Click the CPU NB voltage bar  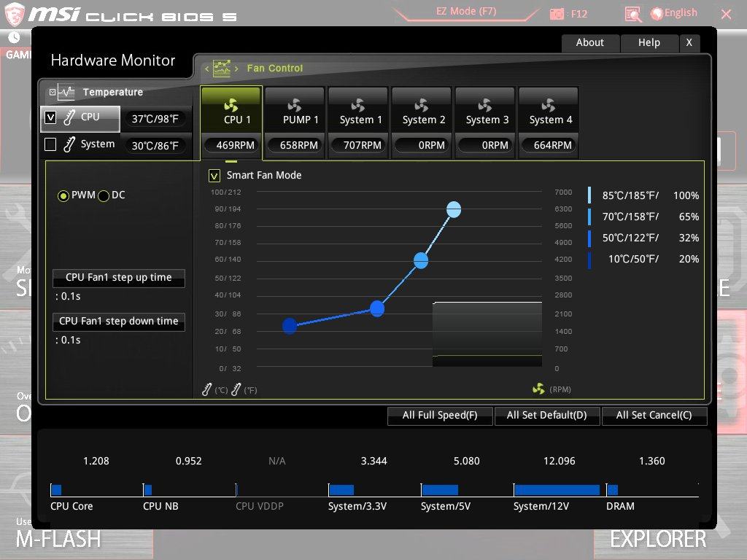pos(147,490)
